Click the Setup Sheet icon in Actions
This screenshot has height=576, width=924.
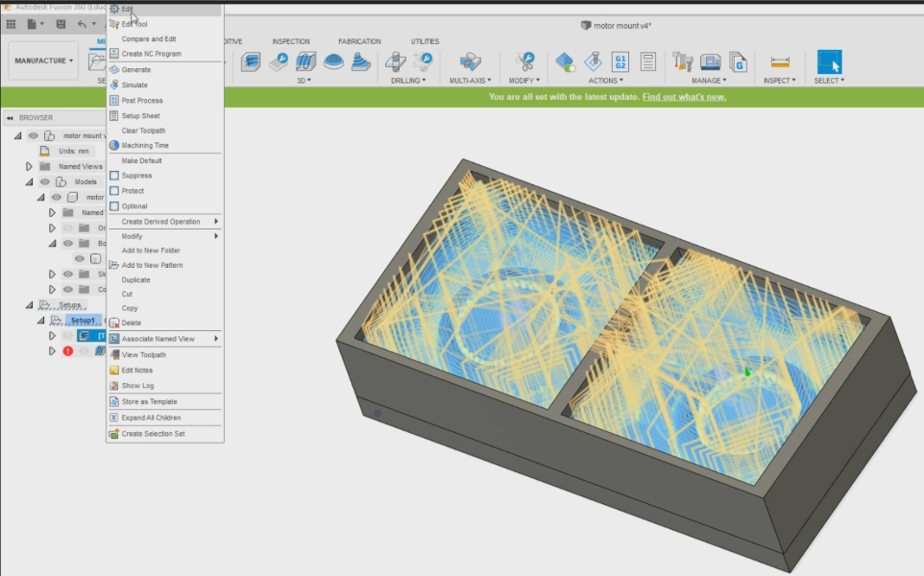pos(648,61)
